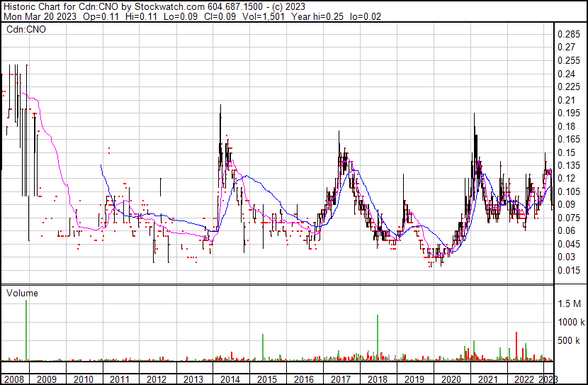Screen dimensions: 588x385
Task: Click the 1.5 M volume axis label
Action: [570, 303]
